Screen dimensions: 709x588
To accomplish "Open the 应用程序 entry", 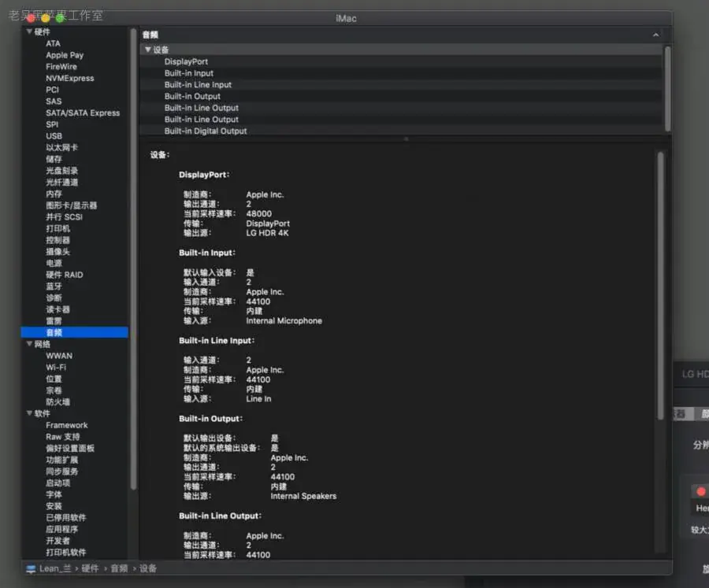I will tap(62, 529).
